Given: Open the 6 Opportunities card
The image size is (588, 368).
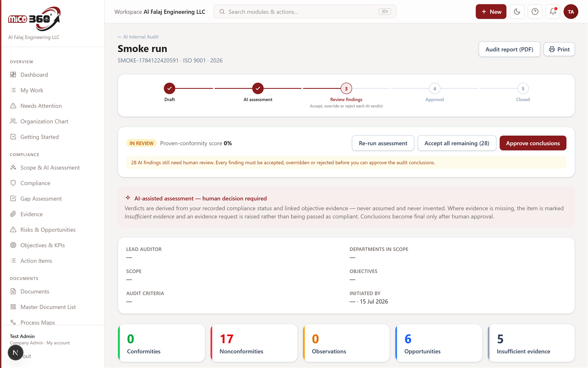Looking at the screenshot, I should click(x=439, y=343).
